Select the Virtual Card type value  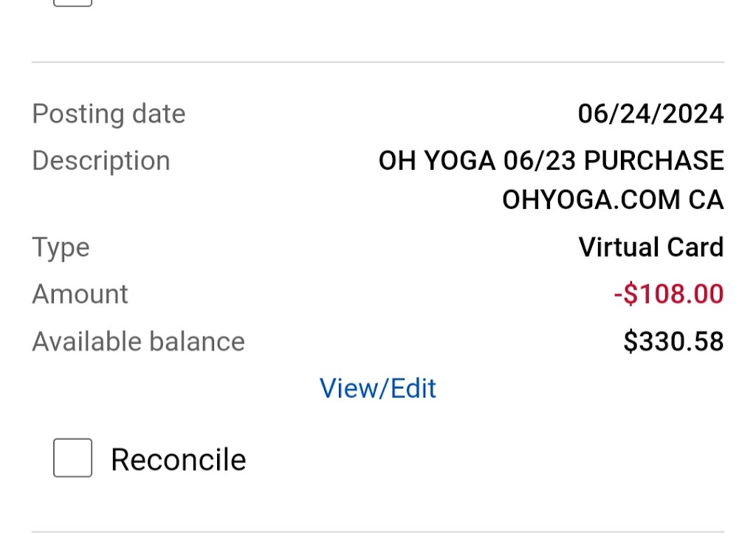click(x=650, y=247)
